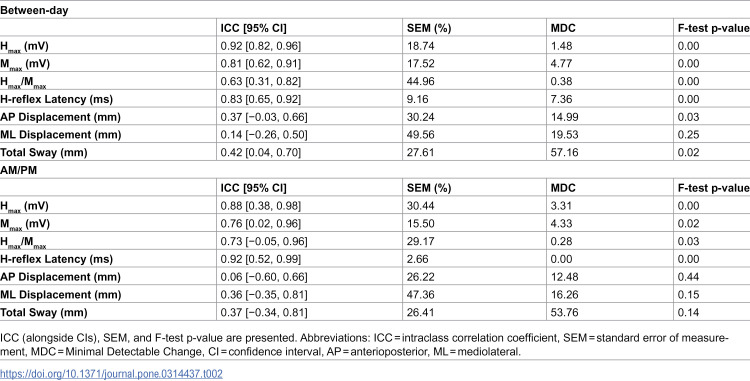
Task: Click Between-day Total Sway MDC value 57.16
Action: pos(564,152)
